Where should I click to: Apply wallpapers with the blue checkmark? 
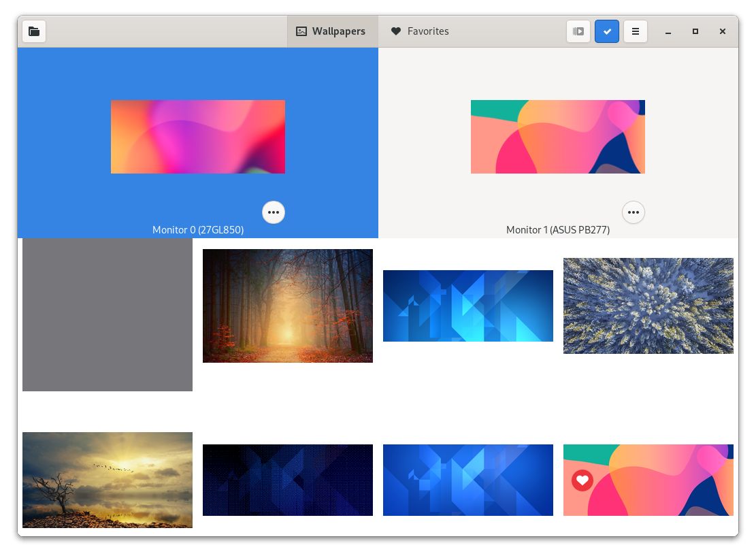606,31
